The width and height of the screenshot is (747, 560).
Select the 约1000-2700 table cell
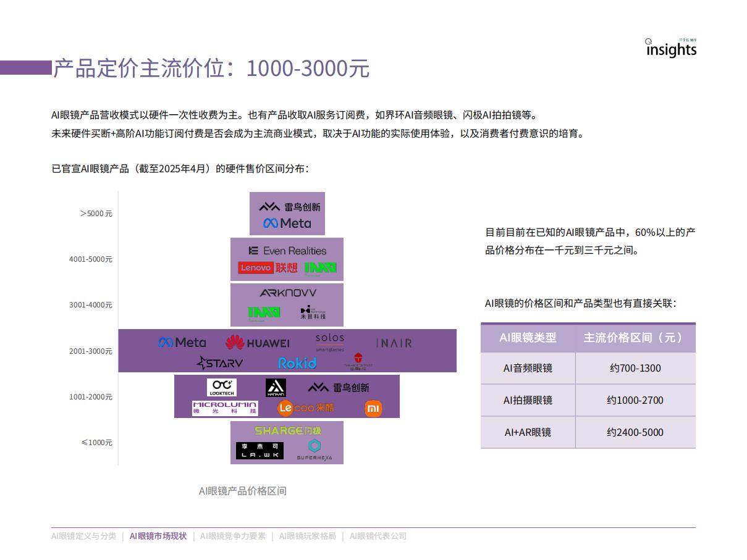click(x=635, y=400)
